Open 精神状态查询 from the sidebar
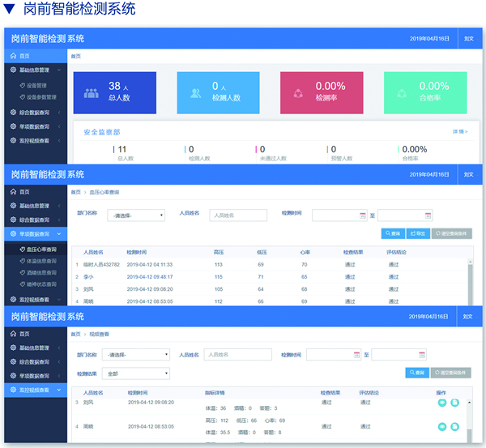 41,284
